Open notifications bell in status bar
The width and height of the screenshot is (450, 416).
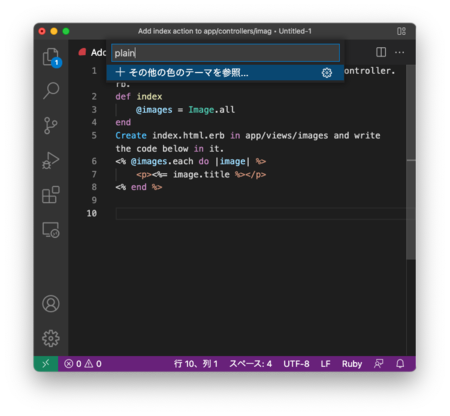tap(400, 364)
